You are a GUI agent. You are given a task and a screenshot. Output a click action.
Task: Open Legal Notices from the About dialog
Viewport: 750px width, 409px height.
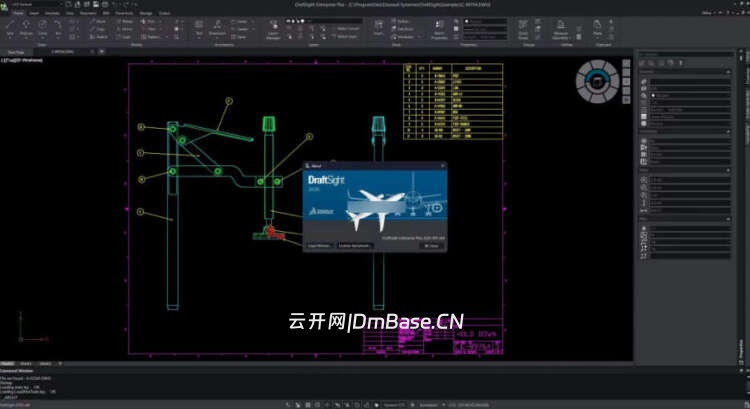(320, 245)
